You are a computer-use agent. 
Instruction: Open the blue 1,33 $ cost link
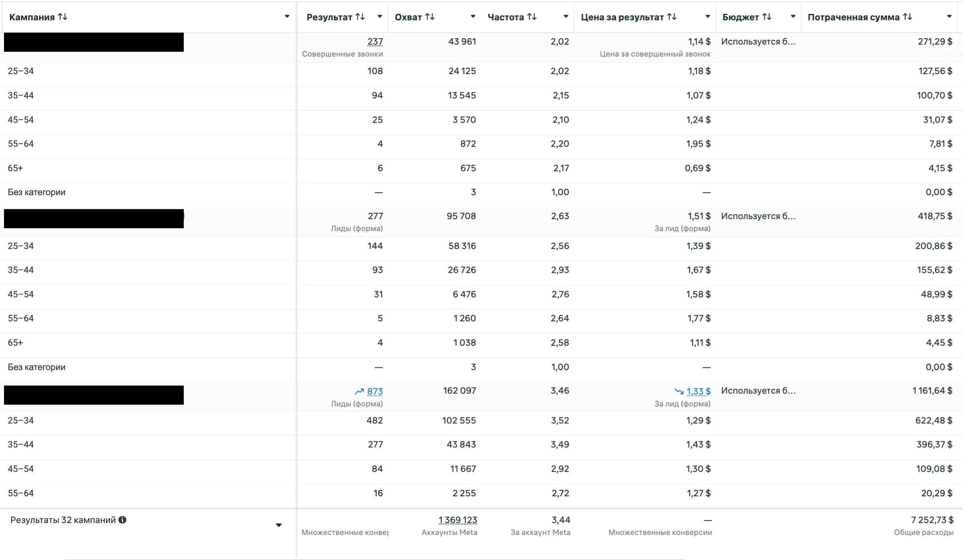698,391
